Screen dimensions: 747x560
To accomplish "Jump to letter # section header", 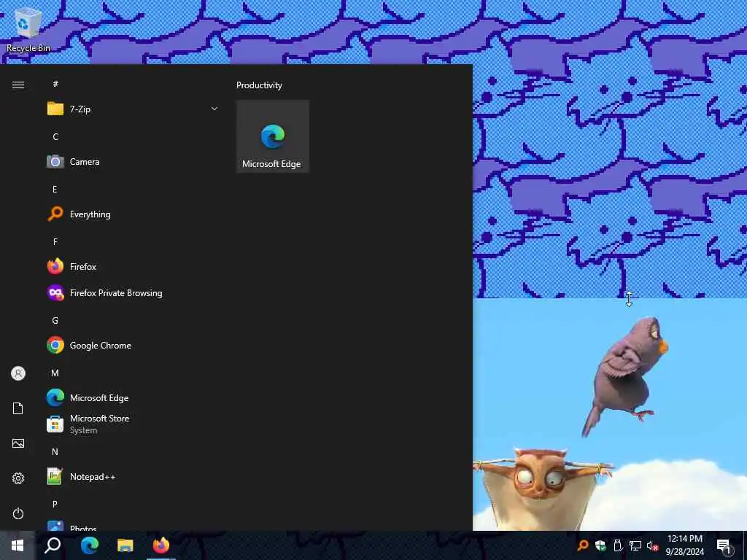I will tap(55, 84).
